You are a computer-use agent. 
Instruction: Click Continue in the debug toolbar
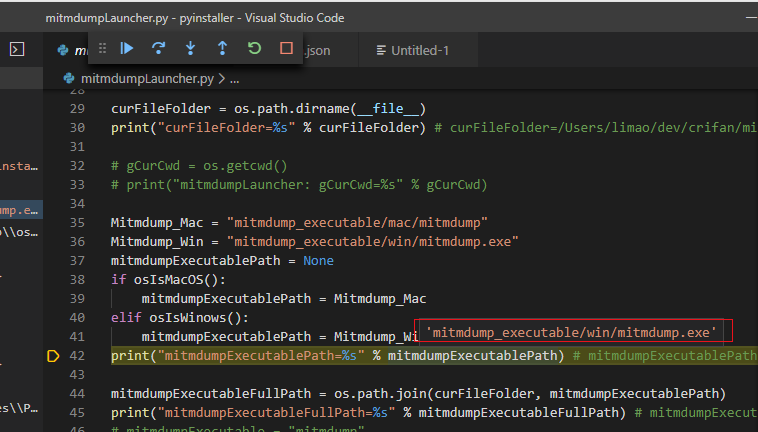pyautogui.click(x=127, y=48)
